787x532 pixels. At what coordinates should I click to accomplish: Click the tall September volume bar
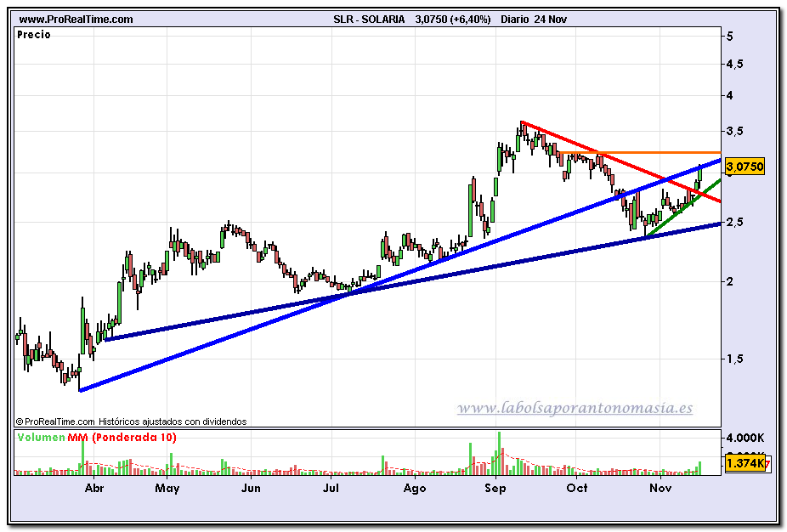click(x=500, y=452)
